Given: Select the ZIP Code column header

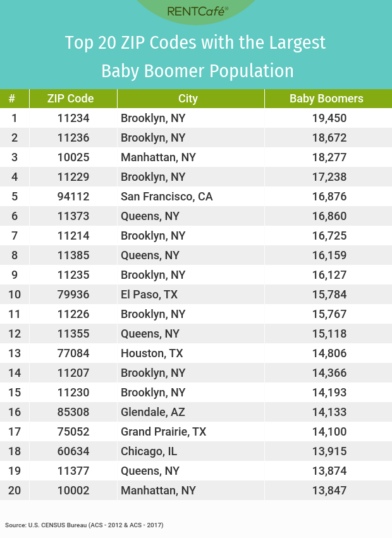Looking at the screenshot, I should (70, 99).
